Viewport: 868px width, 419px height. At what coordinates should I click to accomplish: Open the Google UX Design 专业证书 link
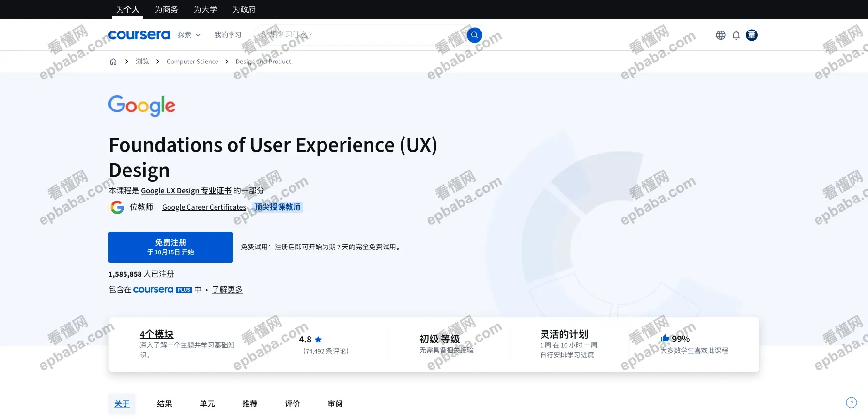pyautogui.click(x=186, y=191)
